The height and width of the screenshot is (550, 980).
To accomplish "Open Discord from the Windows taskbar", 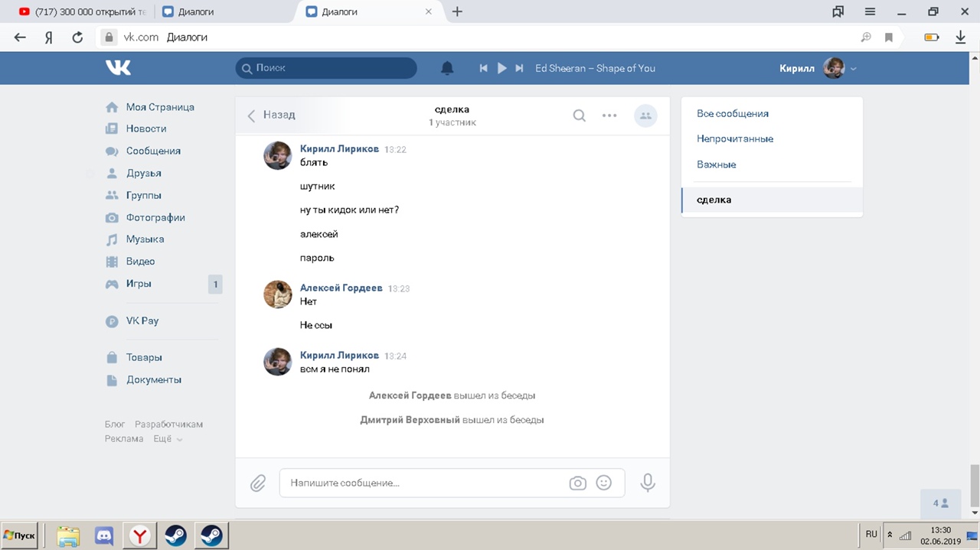I will point(104,535).
